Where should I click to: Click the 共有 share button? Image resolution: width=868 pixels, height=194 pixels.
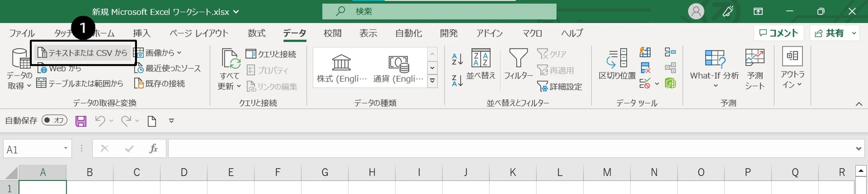pyautogui.click(x=829, y=33)
